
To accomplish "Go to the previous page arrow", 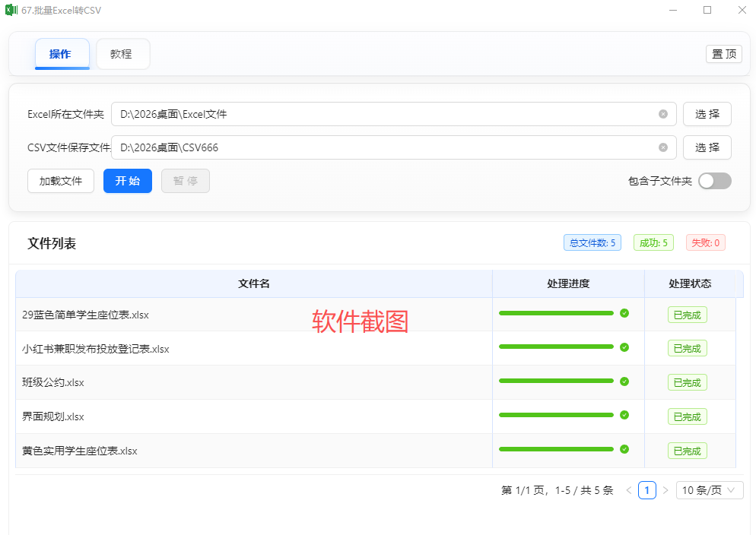I will (629, 490).
